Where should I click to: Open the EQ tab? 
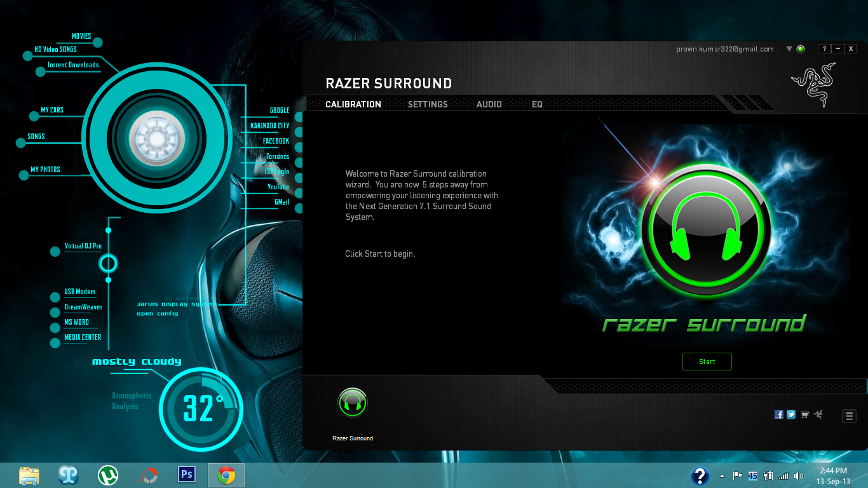tap(537, 104)
